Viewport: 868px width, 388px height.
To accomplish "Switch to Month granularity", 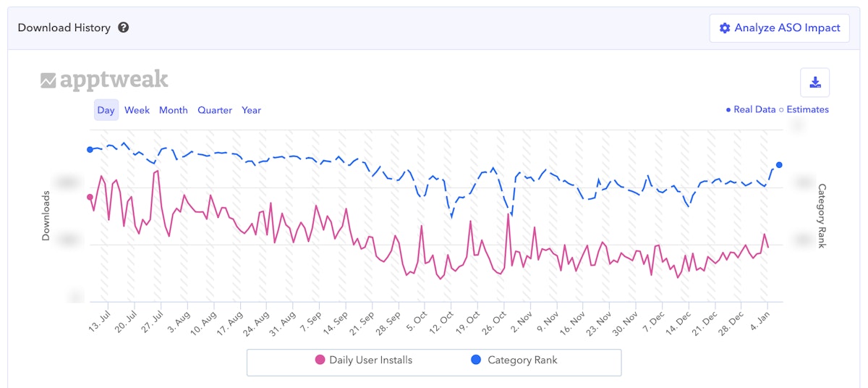I will click(174, 110).
